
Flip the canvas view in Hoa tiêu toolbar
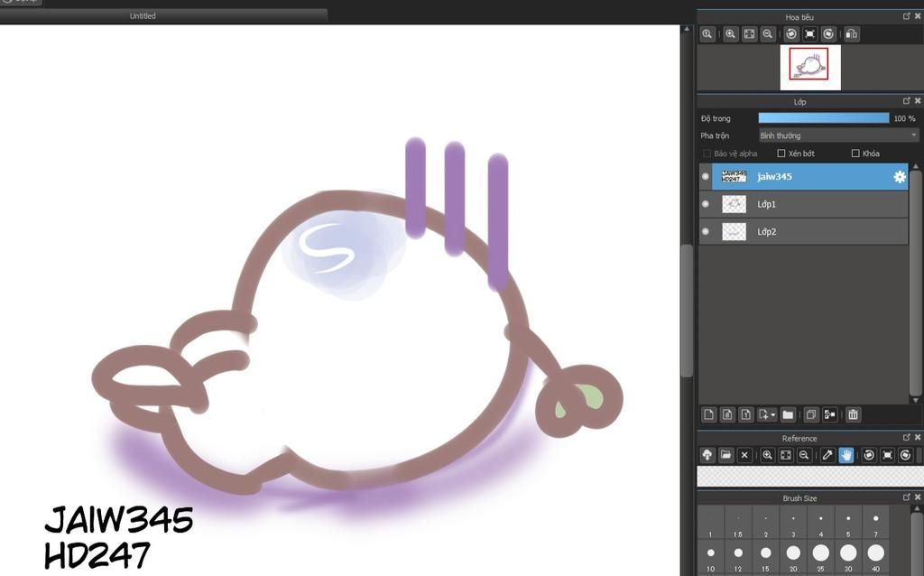click(x=852, y=34)
